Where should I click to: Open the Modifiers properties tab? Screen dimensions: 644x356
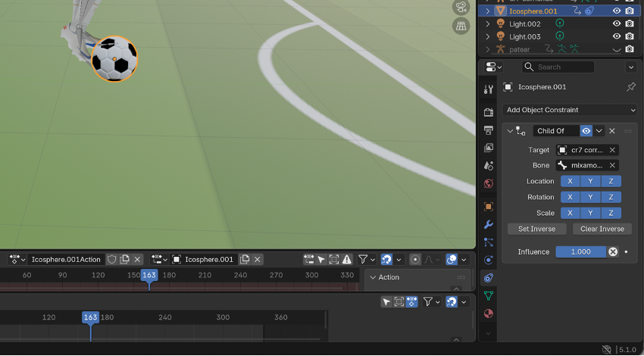coord(489,225)
